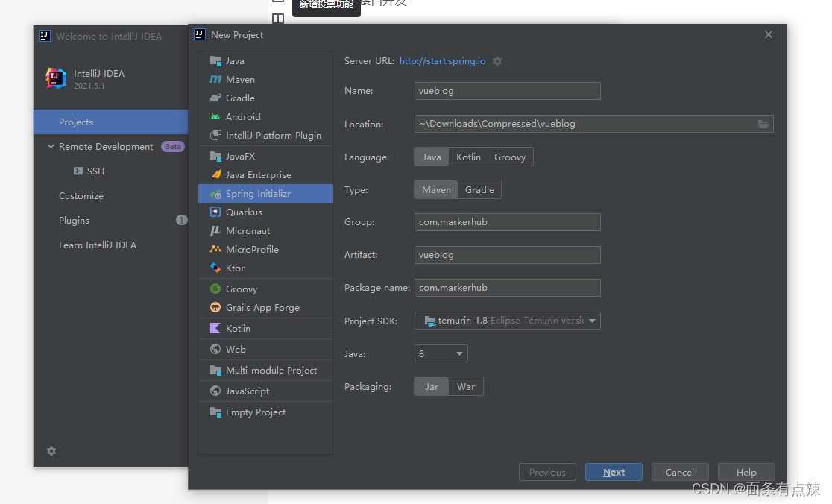
Task: Collapse Remote Development section
Action: tap(51, 146)
